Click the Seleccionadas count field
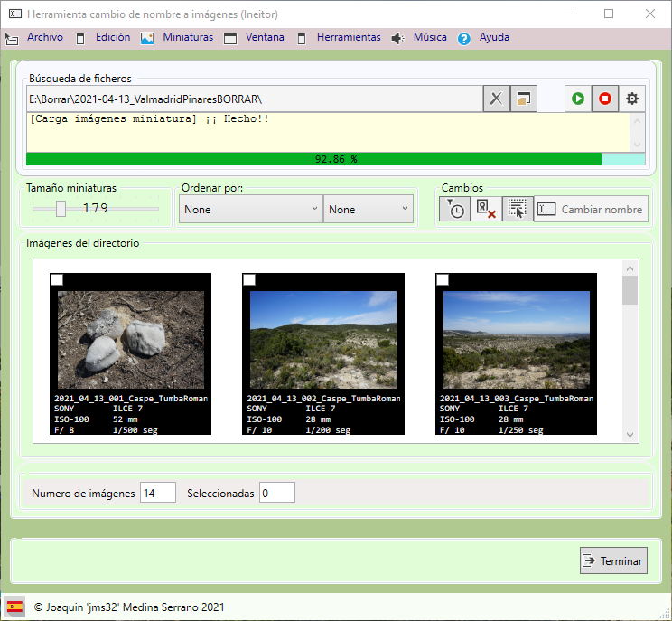Screen dimensions: 672x621 (x=277, y=493)
